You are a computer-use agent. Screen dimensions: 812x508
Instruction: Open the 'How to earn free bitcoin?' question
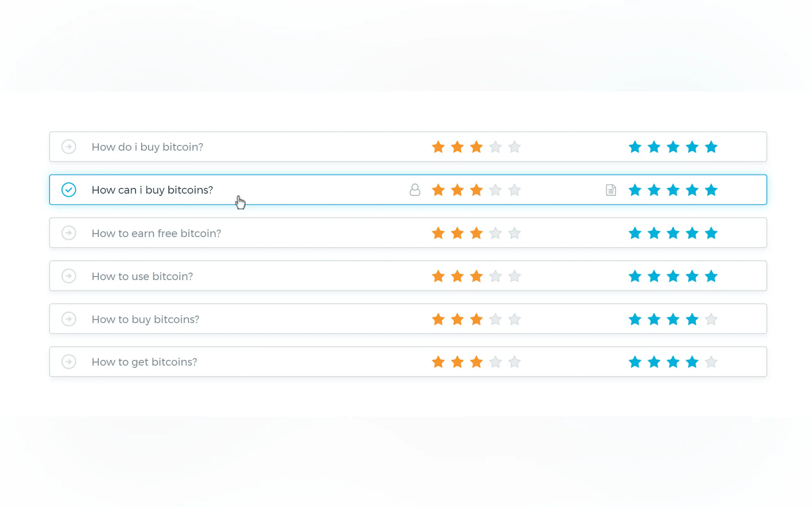156,233
